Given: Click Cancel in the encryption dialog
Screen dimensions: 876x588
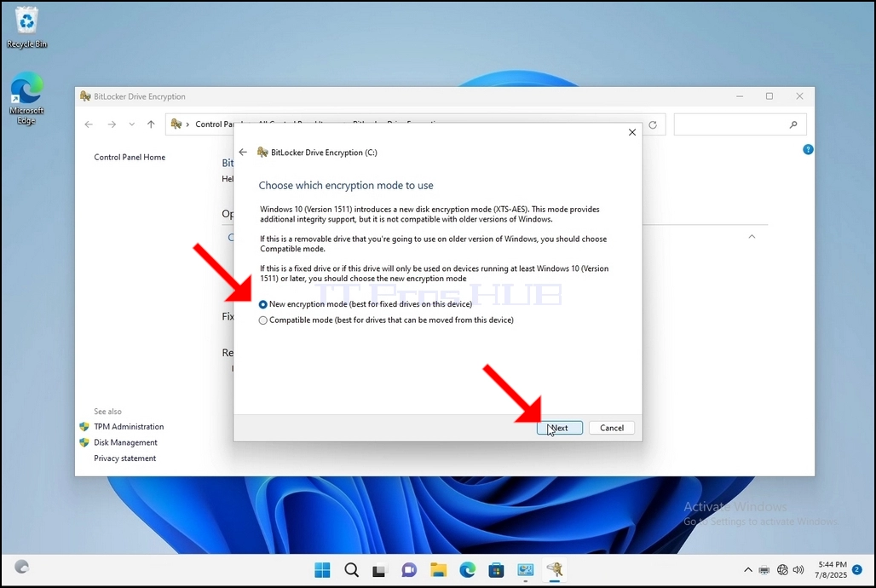Looking at the screenshot, I should pyautogui.click(x=612, y=428).
